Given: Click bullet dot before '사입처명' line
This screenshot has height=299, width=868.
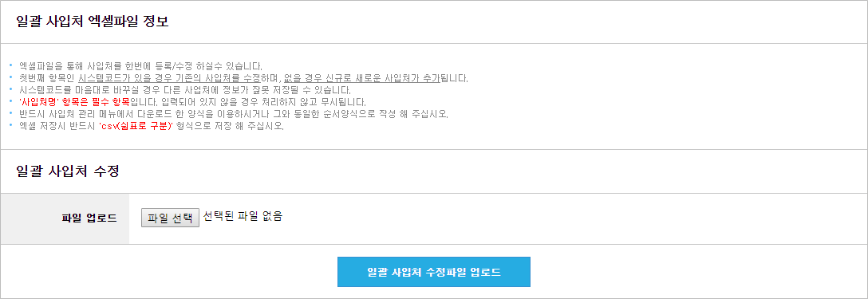Looking at the screenshot, I should click(11, 102).
